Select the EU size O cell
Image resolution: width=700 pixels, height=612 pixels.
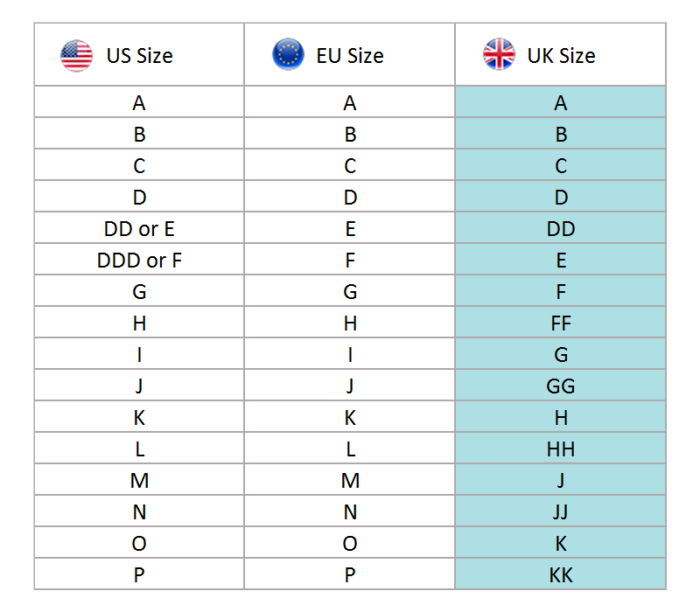tap(350, 544)
